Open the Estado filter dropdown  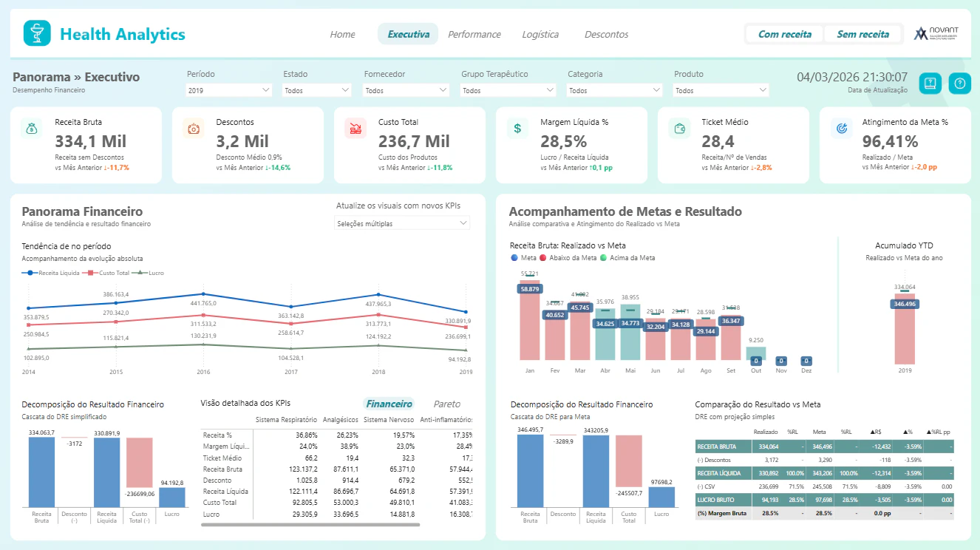click(317, 90)
